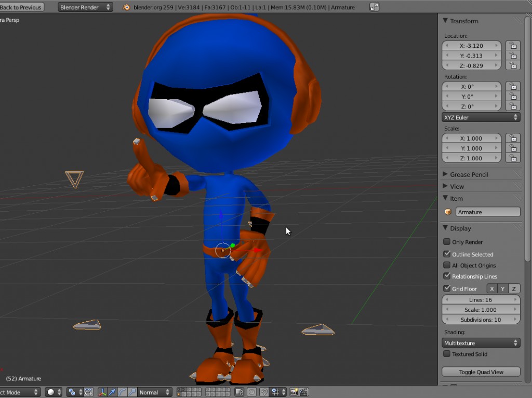Select the rotate manipulator icon
Image resolution: width=532 pixels, height=398 pixels.
click(122, 392)
